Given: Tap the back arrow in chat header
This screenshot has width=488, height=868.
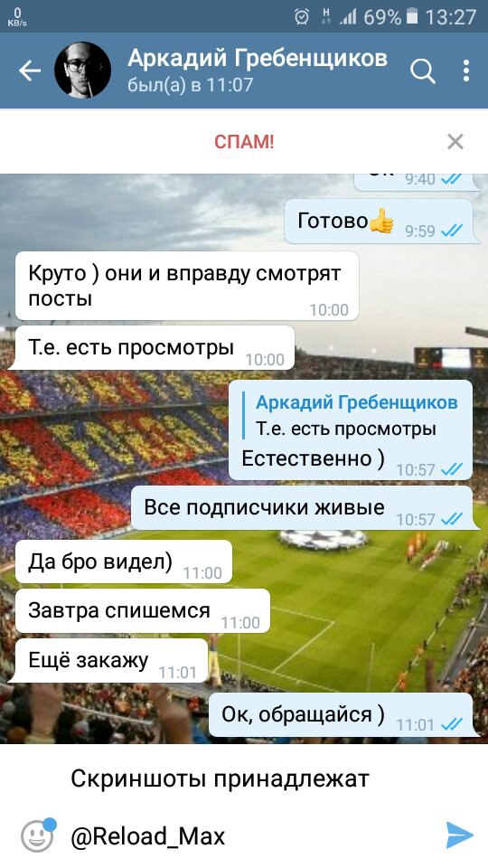Looking at the screenshot, I should tap(30, 71).
